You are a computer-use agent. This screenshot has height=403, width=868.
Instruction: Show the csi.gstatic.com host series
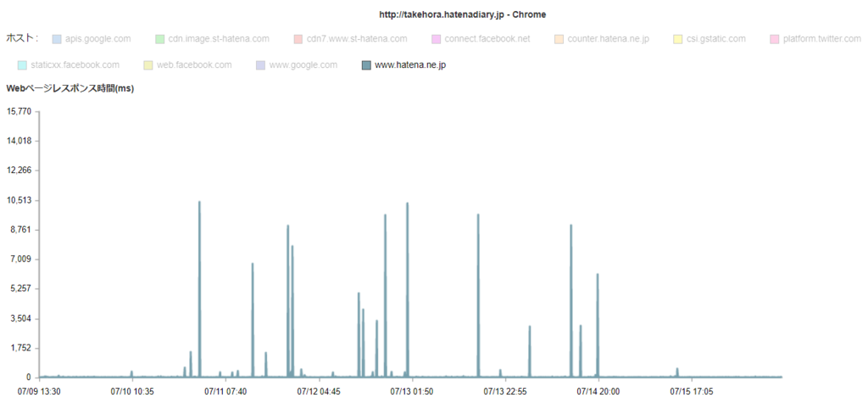point(716,39)
